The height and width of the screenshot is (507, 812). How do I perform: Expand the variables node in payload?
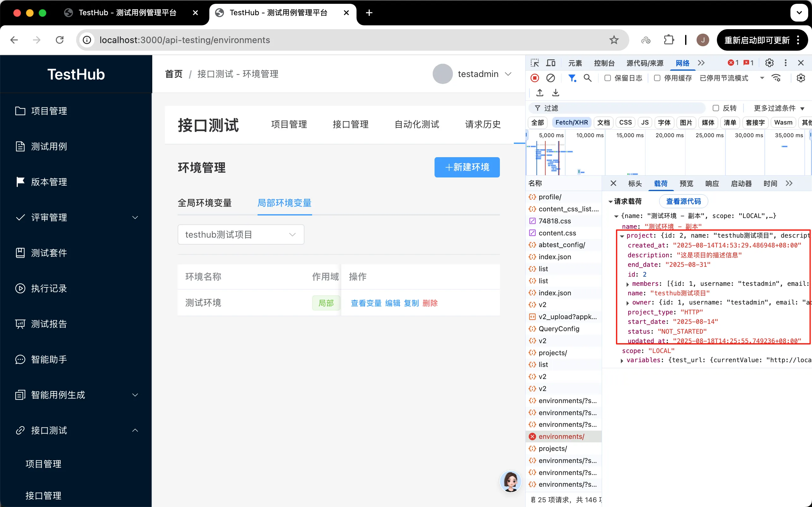tap(622, 361)
